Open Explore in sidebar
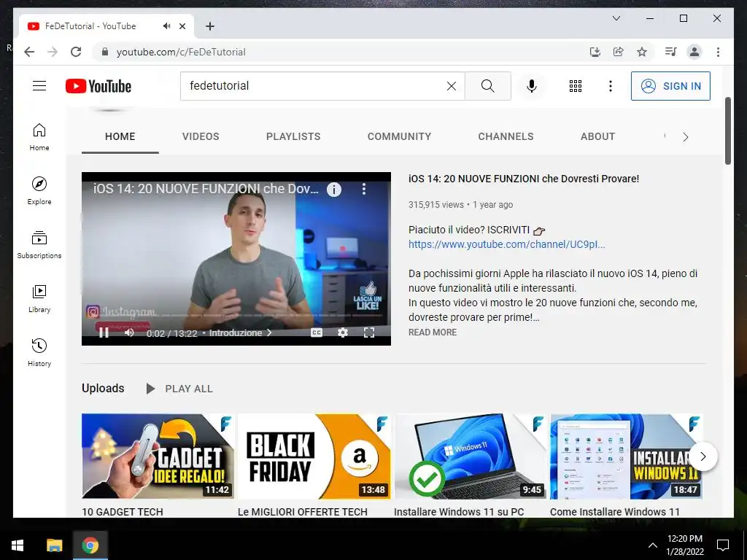Viewport: 747px width, 560px height. (x=39, y=191)
